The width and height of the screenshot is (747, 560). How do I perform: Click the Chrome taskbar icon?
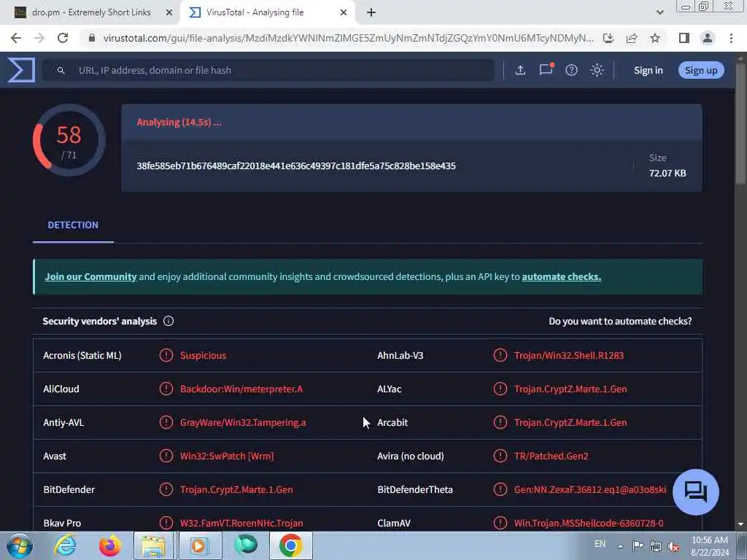pyautogui.click(x=291, y=545)
